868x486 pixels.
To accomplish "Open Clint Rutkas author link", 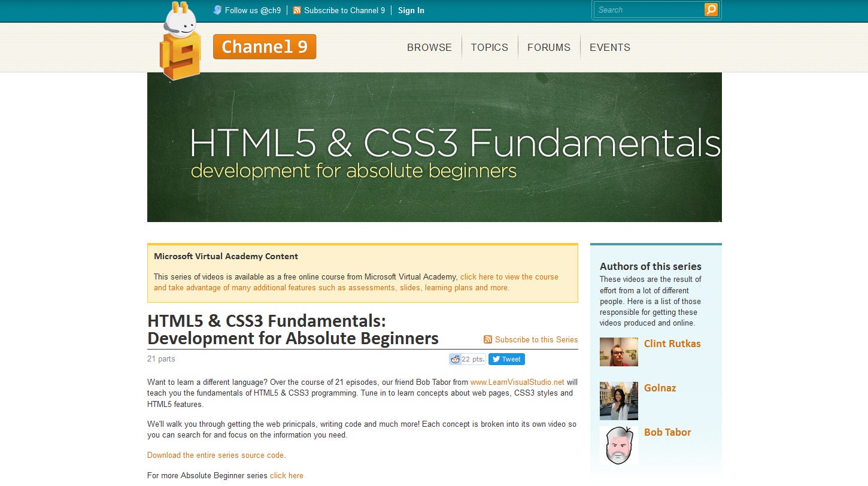I will 672,344.
